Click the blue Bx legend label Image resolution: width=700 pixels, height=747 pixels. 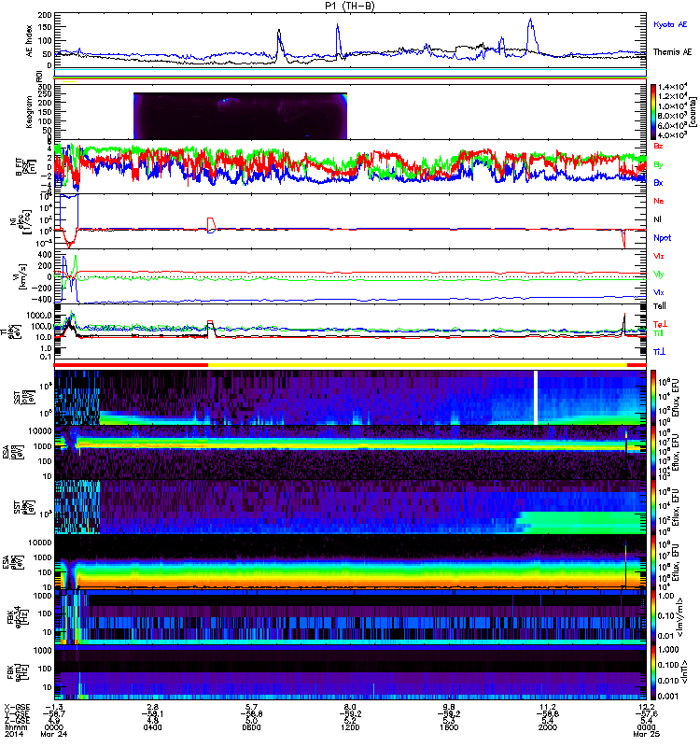click(x=658, y=182)
